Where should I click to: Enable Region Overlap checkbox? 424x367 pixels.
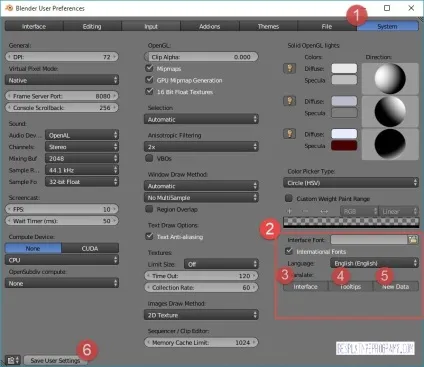[149, 209]
